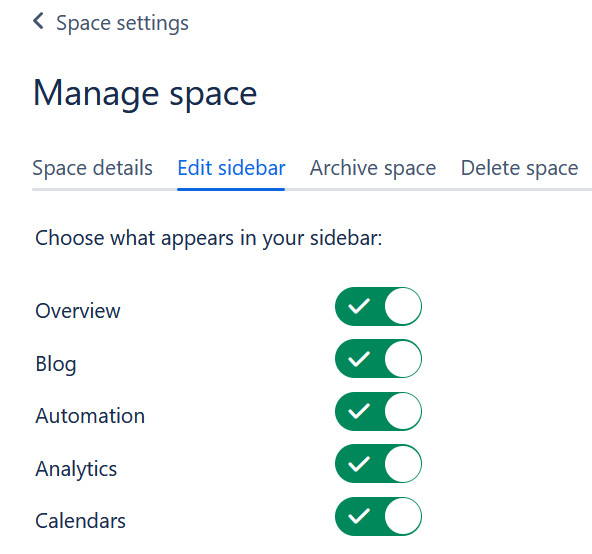The height and width of the screenshot is (554, 592).
Task: Turn off the Blog toggle
Action: click(x=378, y=359)
